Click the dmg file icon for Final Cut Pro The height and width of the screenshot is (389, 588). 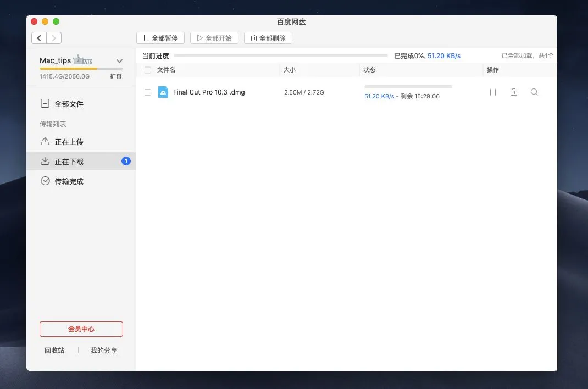[x=163, y=92]
